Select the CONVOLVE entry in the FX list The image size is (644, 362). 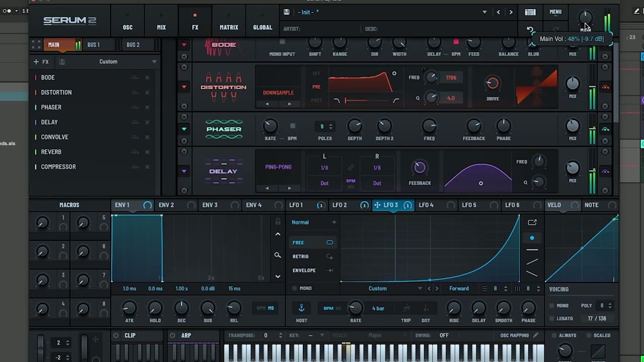pyautogui.click(x=54, y=137)
